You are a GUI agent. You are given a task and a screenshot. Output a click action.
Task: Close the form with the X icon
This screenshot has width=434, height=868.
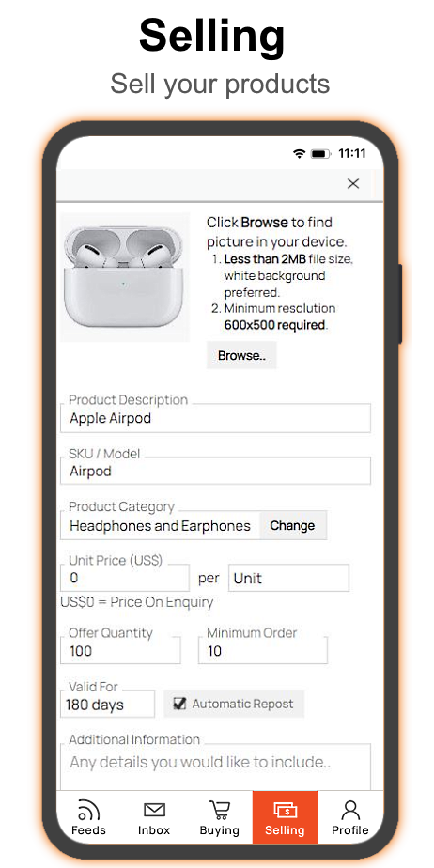pos(353,184)
